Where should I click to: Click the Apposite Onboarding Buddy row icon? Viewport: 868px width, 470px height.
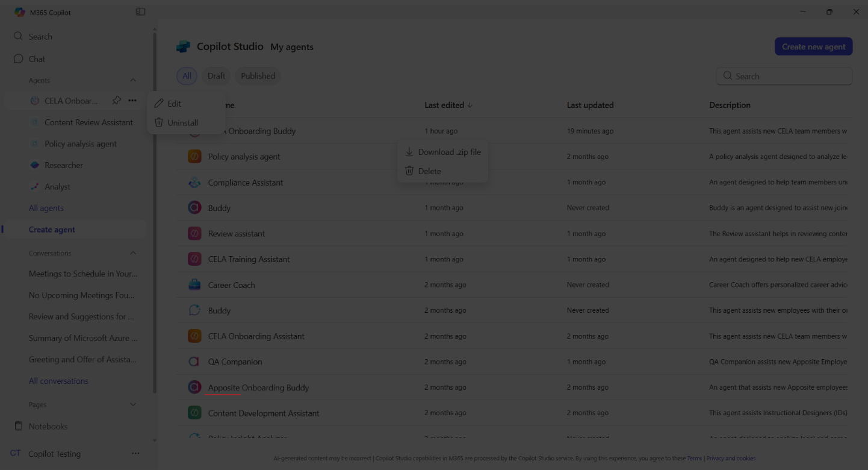tap(194, 387)
